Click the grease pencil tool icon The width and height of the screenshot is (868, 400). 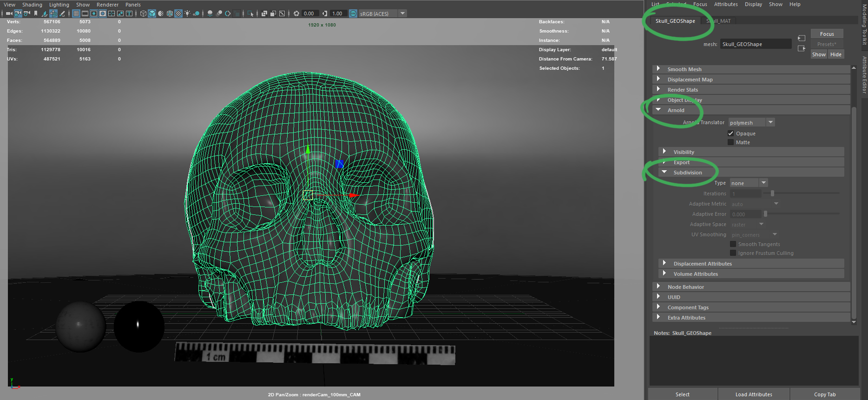click(62, 13)
